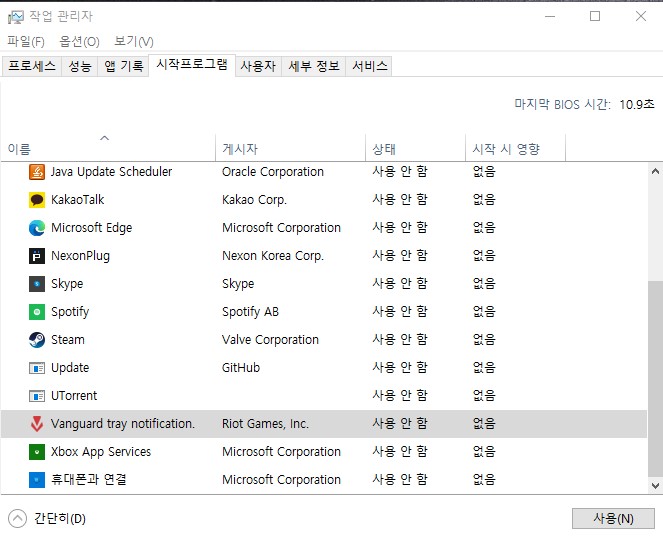Click publisher GitHub
Viewport: 663px width, 540px height.
pyautogui.click(x=241, y=368)
